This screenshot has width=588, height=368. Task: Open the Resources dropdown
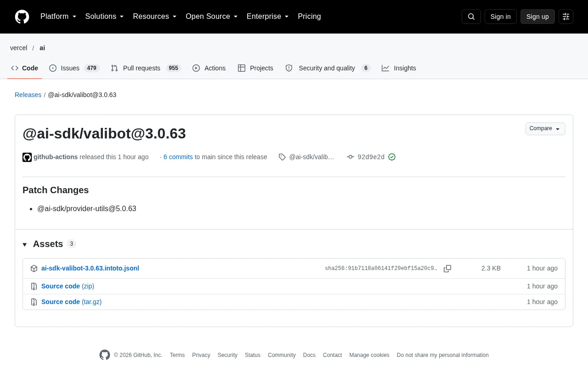(x=155, y=17)
